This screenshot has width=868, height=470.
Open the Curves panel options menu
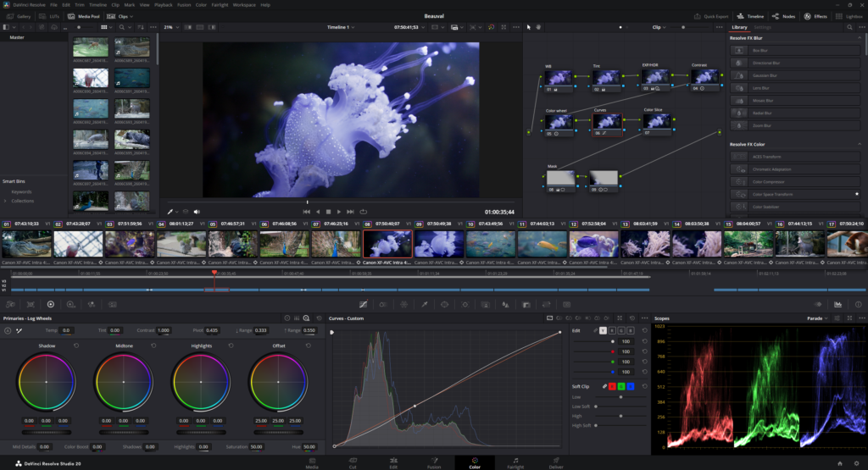pos(644,318)
